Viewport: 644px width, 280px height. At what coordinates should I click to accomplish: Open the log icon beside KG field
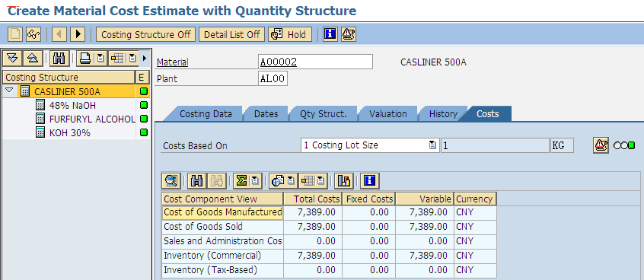[x=601, y=145]
